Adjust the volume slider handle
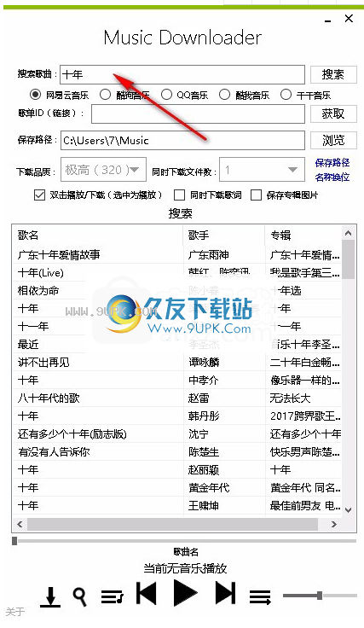 click(x=320, y=596)
